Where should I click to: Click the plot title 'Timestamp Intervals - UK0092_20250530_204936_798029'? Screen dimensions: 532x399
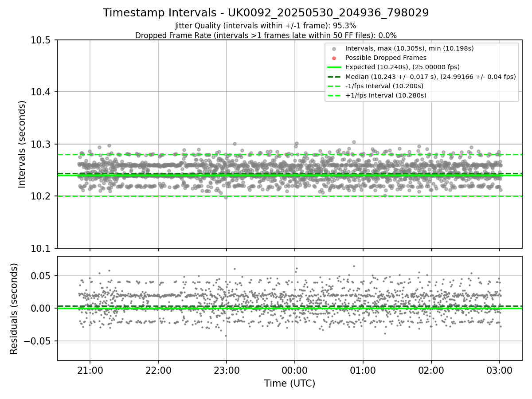click(266, 13)
